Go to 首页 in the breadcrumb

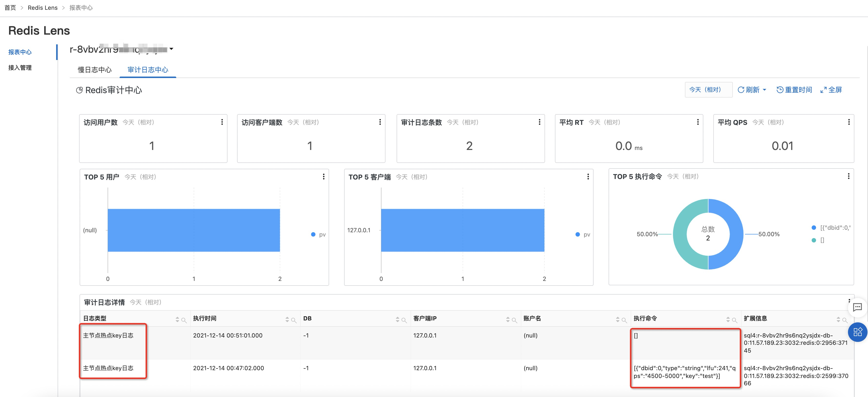pyautogui.click(x=10, y=7)
